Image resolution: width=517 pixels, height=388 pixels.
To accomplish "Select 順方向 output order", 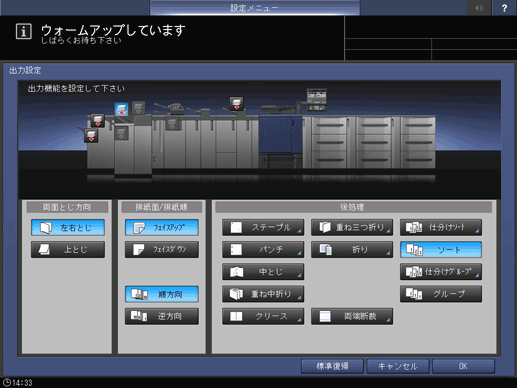I will point(162,294).
